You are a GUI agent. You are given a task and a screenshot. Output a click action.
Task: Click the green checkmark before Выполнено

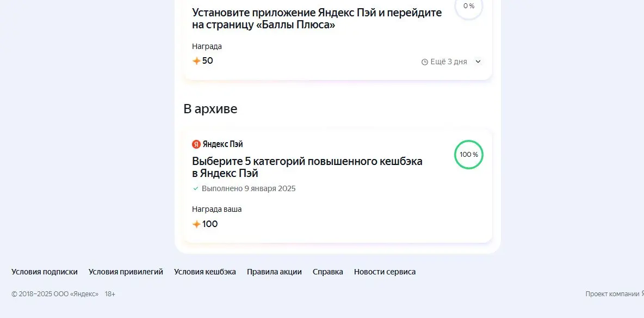[x=196, y=188]
